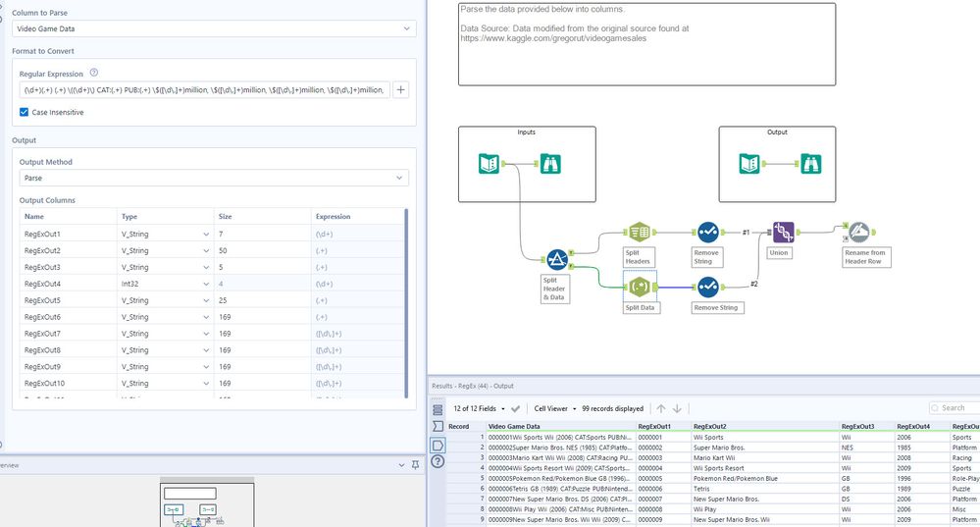Click the plus button beside regular expression
980x527 pixels.
pyautogui.click(x=400, y=90)
